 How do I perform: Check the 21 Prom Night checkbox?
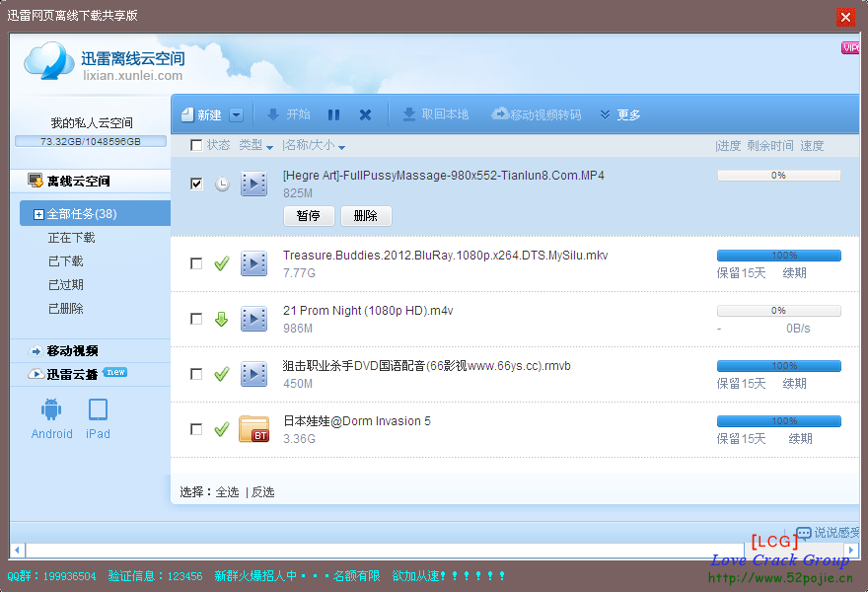196,319
